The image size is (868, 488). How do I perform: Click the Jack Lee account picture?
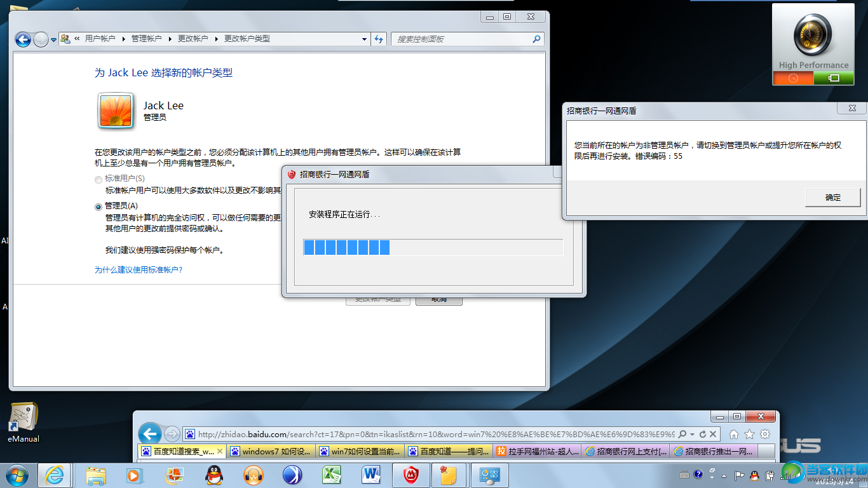coord(116,111)
